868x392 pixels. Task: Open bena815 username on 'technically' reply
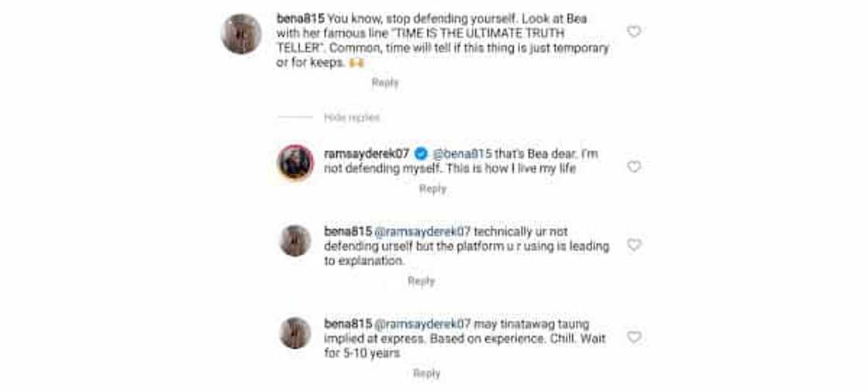point(347,232)
